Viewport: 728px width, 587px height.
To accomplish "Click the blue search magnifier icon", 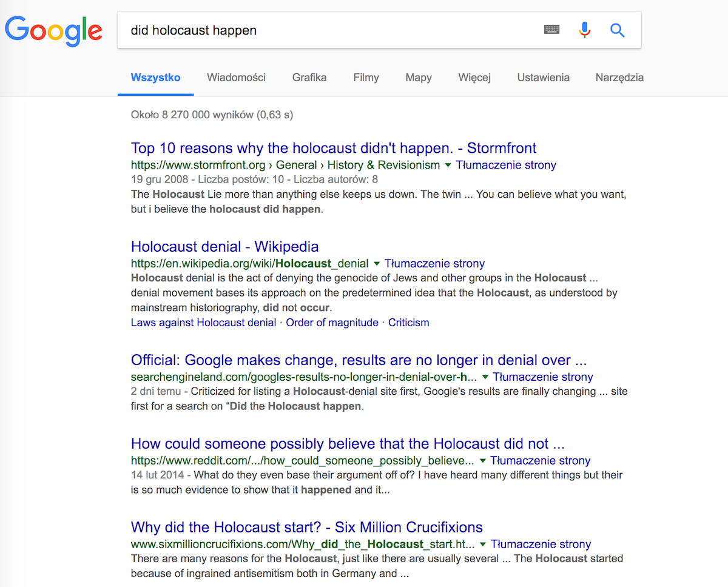I will 618,30.
